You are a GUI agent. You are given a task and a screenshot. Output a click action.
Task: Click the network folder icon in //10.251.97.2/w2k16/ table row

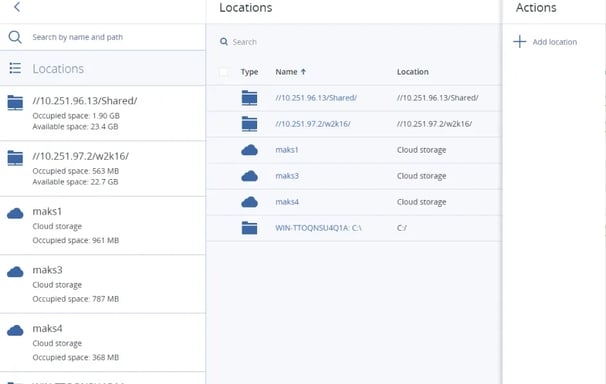249,124
